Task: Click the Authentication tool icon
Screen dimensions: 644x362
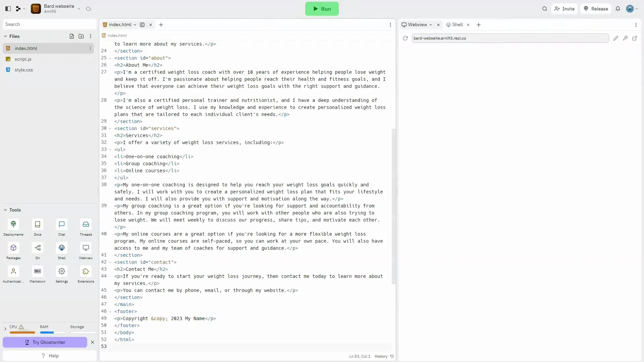Action: coord(13,271)
